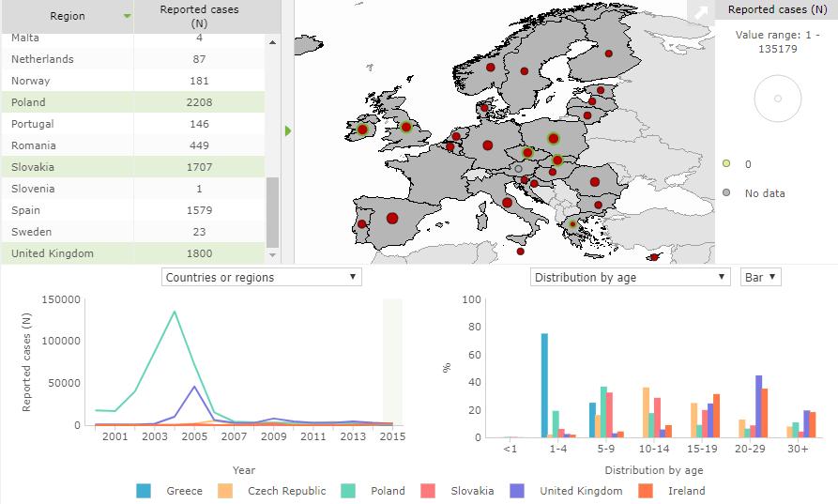
Task: Select the Slovenia table row
Action: click(x=133, y=189)
